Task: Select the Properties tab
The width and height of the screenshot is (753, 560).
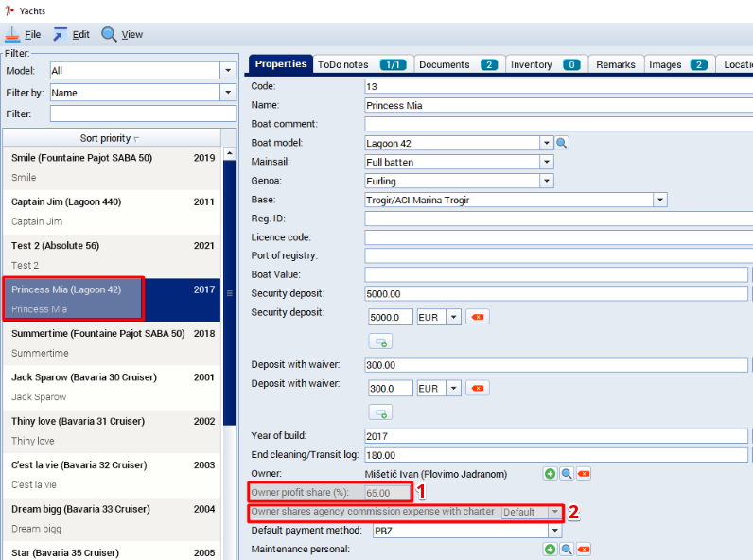Action: (x=281, y=64)
